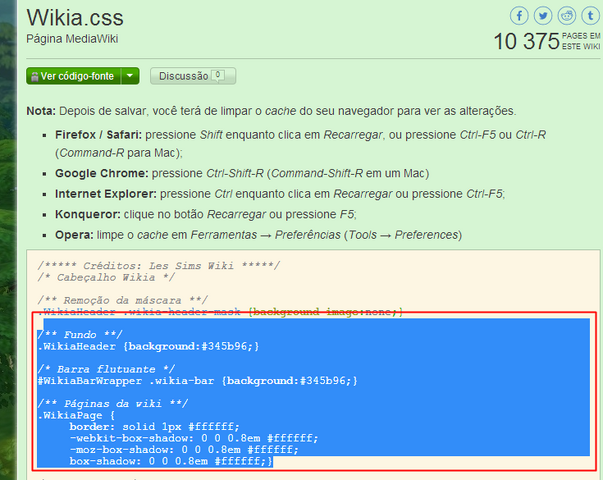Click the 'Cabeçalho Wikia' comment line
Image resolution: width=603 pixels, height=480 pixels.
[106, 277]
